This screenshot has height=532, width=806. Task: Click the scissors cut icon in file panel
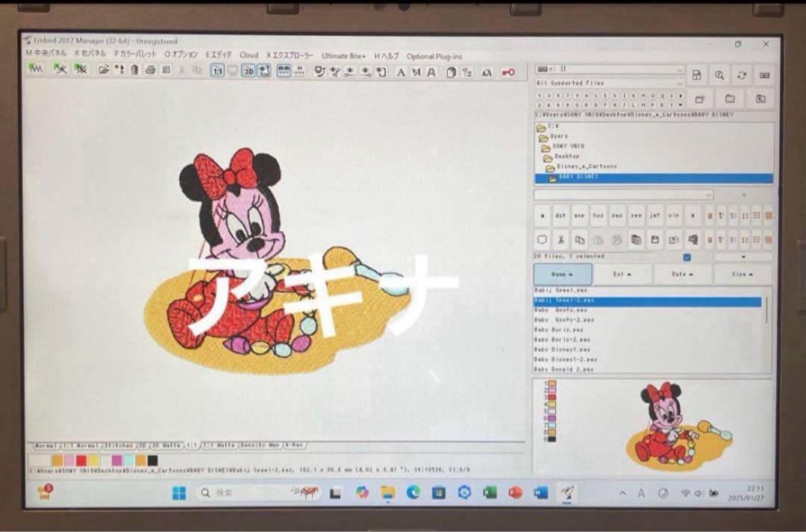pos(560,240)
